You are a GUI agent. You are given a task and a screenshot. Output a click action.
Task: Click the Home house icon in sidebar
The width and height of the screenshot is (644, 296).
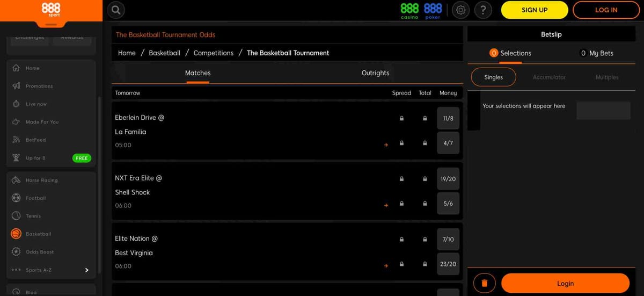coord(16,68)
